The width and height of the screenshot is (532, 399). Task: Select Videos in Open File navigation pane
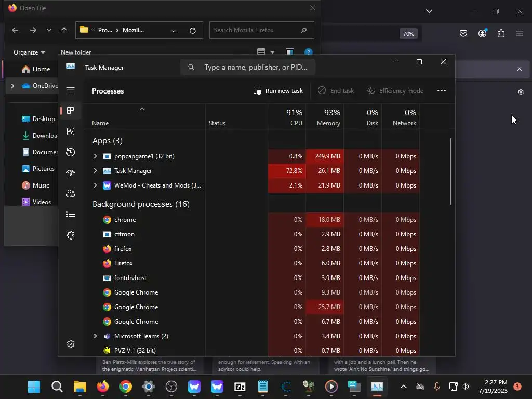pyautogui.click(x=36, y=202)
